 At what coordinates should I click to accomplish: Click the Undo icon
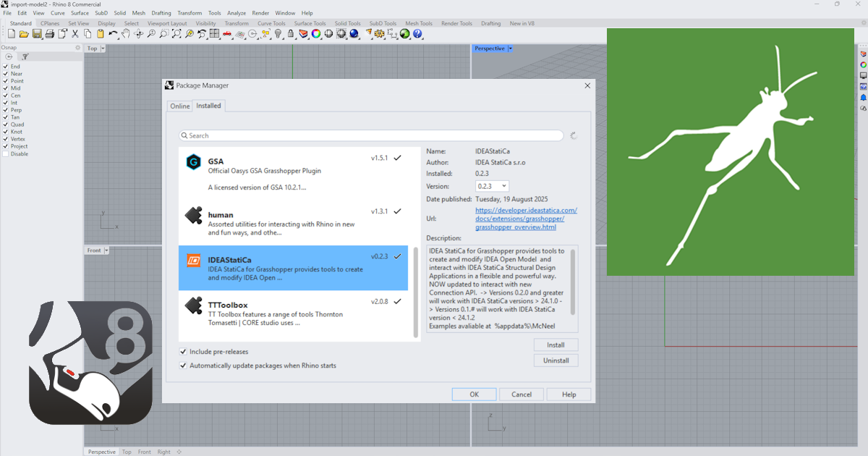tap(113, 34)
